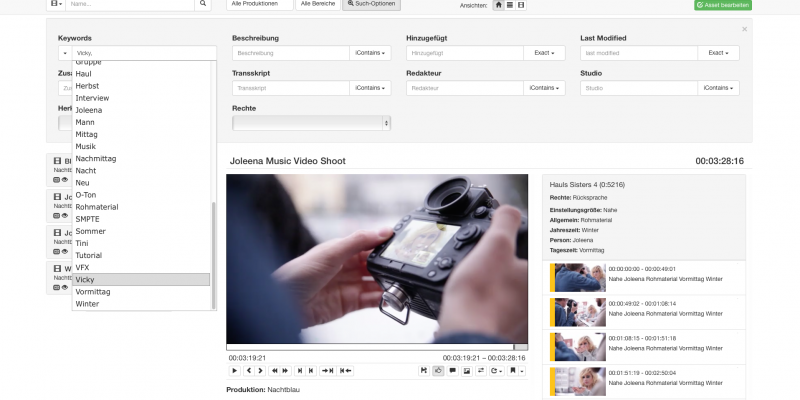Click the image snapshot icon below video
The width and height of the screenshot is (800, 400).
coord(466,370)
